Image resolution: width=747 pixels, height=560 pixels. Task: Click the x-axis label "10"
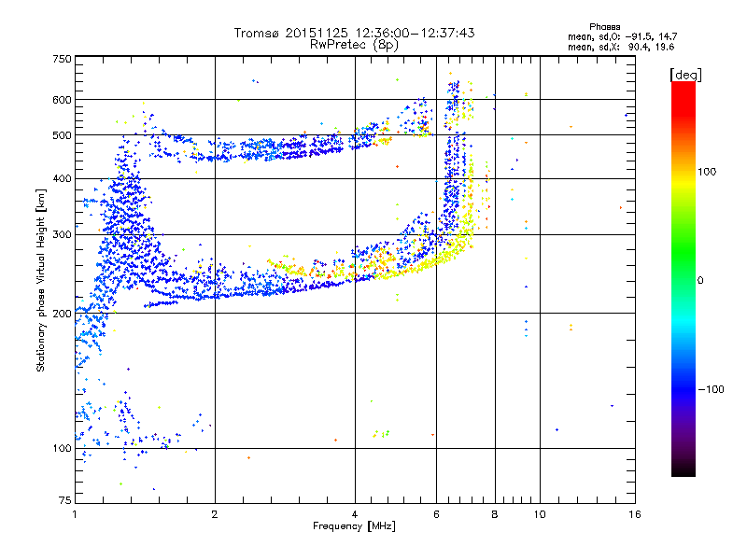pyautogui.click(x=540, y=514)
